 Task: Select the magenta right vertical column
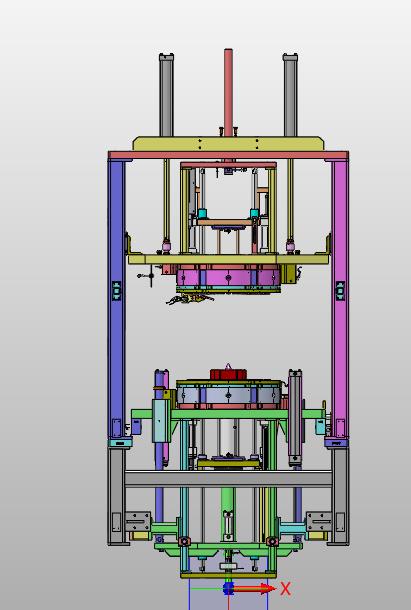click(341, 299)
